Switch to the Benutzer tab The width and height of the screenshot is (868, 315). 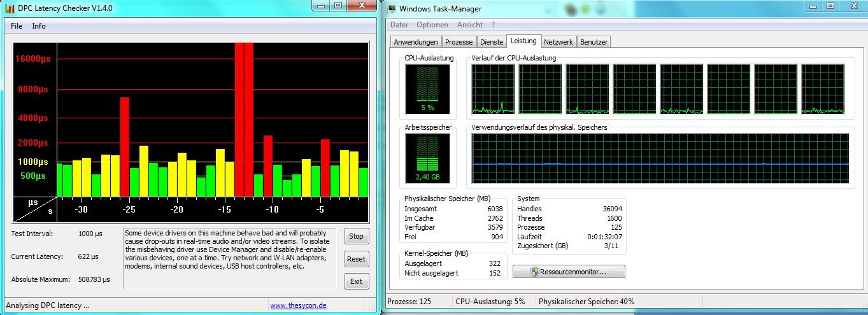click(594, 42)
